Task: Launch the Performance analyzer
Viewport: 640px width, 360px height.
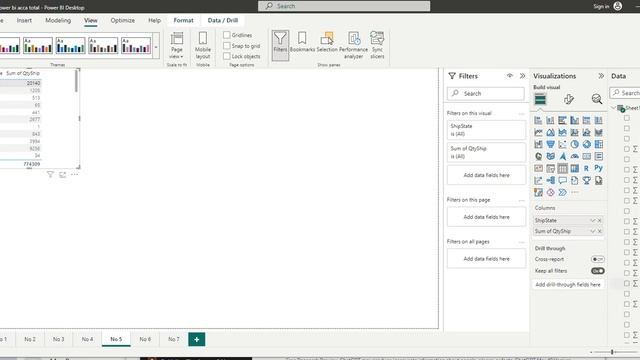Action: [x=353, y=45]
